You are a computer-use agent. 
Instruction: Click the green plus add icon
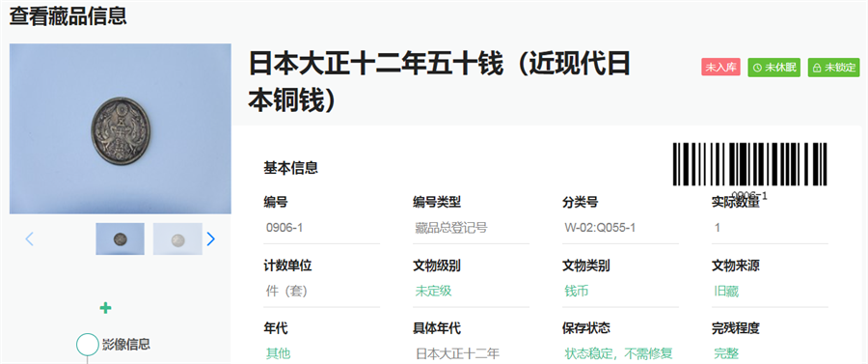click(106, 308)
